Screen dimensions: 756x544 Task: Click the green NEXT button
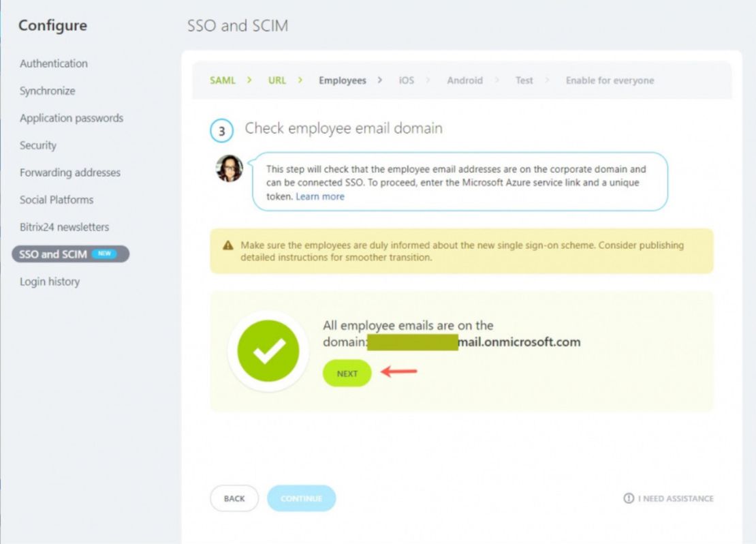(x=347, y=373)
